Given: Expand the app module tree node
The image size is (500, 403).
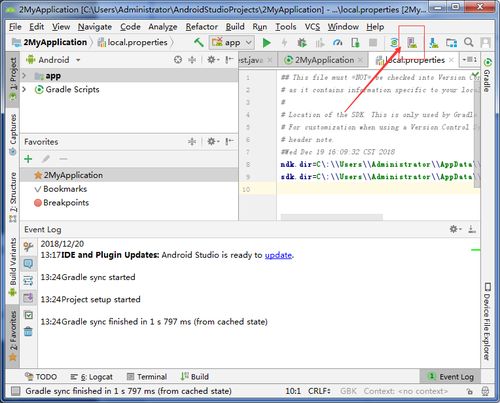Looking at the screenshot, I should [x=24, y=76].
